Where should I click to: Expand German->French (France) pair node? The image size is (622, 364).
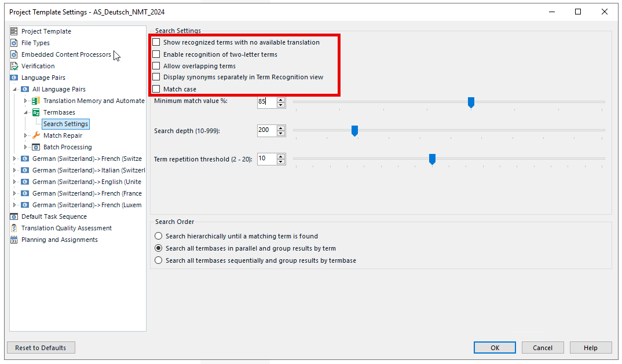coord(14,193)
